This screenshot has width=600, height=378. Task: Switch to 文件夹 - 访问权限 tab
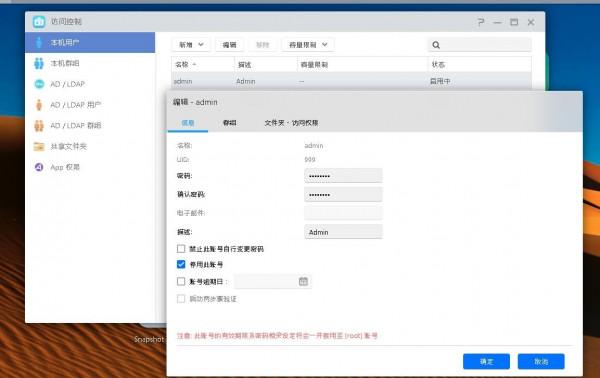pyautogui.click(x=291, y=123)
